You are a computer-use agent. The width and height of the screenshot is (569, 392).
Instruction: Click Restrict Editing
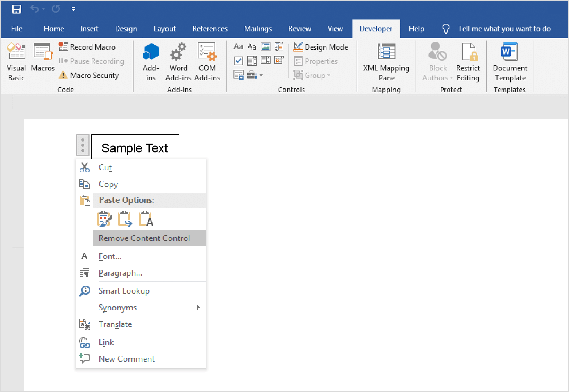coord(468,62)
